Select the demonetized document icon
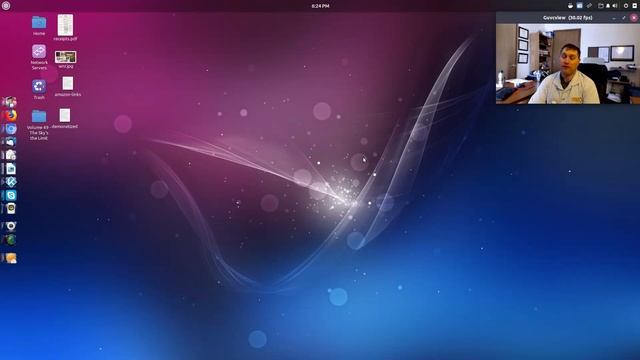Image resolution: width=640 pixels, height=360 pixels. (65, 115)
